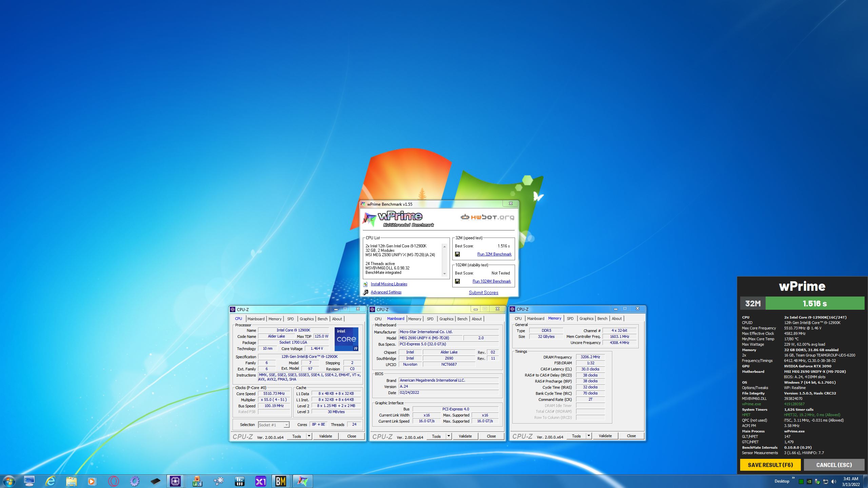868x488 pixels.
Task: Launch Windows Media Player from taskbar
Action: (92, 481)
